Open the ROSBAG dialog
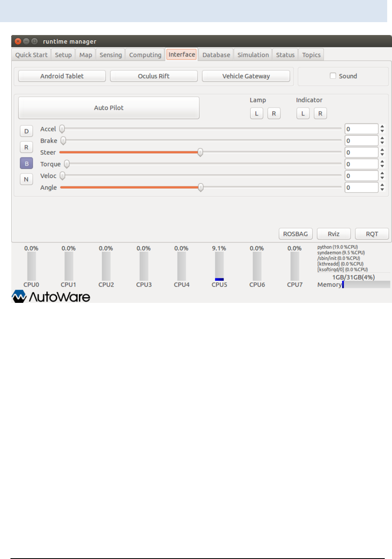 coord(295,234)
